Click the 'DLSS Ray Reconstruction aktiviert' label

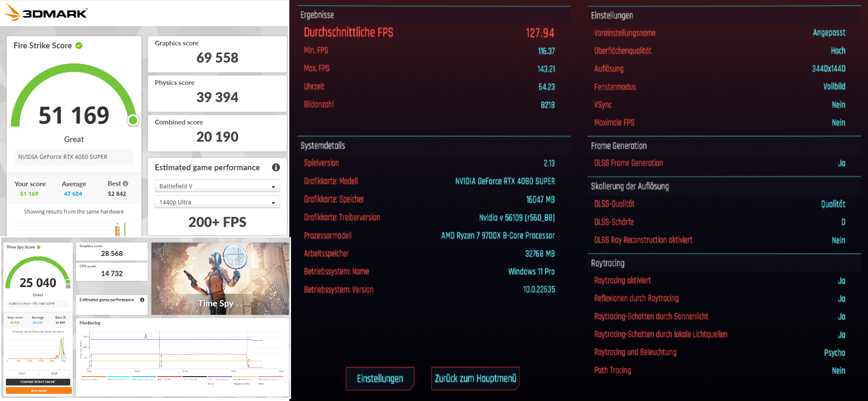[643, 240]
